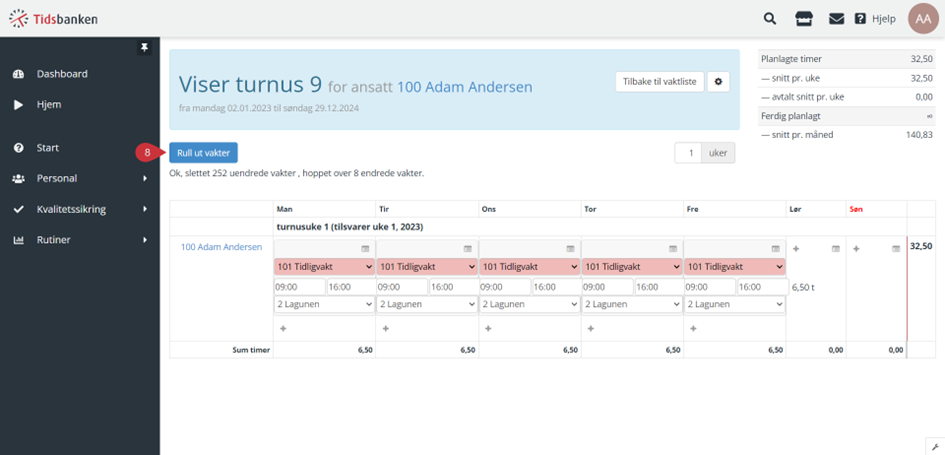Open 100 Adam Andersen header link
945x455 pixels.
(465, 87)
